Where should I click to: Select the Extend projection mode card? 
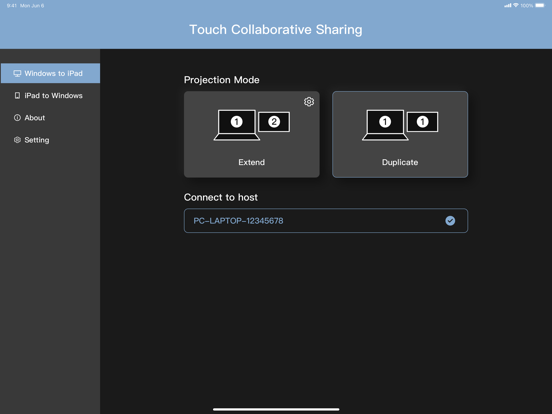(252, 134)
